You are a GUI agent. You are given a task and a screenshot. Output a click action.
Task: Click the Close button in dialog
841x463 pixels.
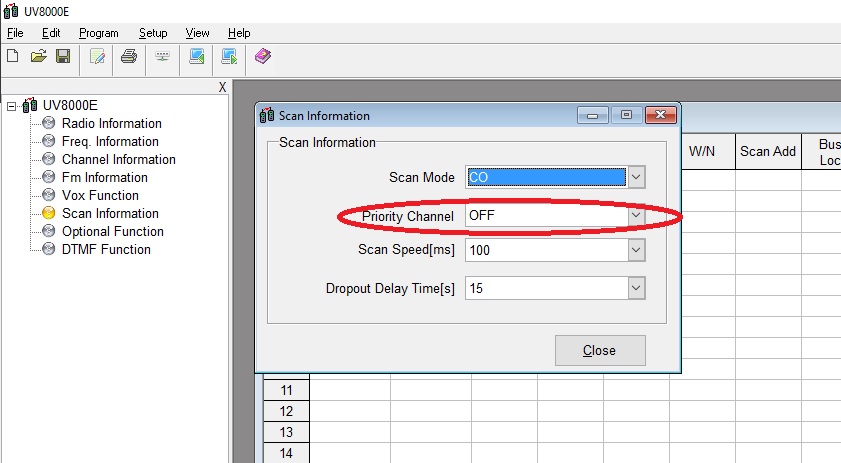coord(600,350)
